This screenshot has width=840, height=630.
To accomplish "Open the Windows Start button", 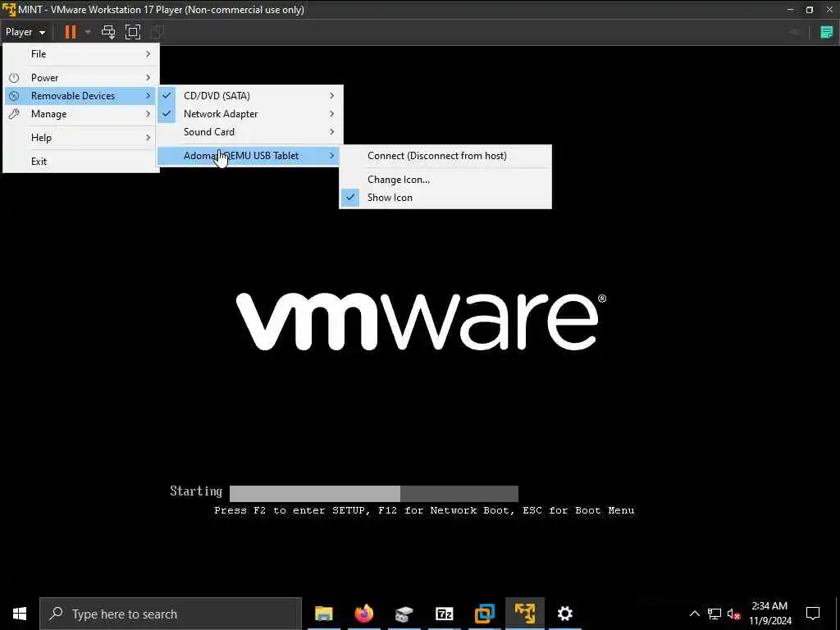I will (x=20, y=614).
